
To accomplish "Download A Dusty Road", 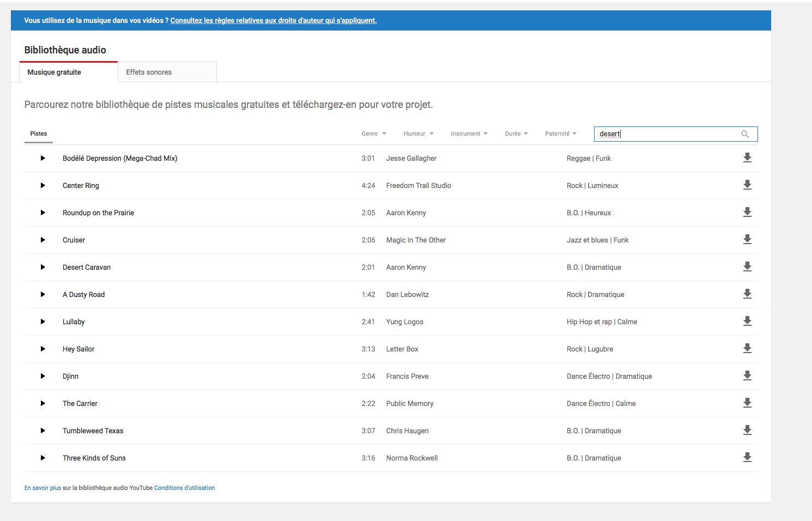I will point(747,294).
